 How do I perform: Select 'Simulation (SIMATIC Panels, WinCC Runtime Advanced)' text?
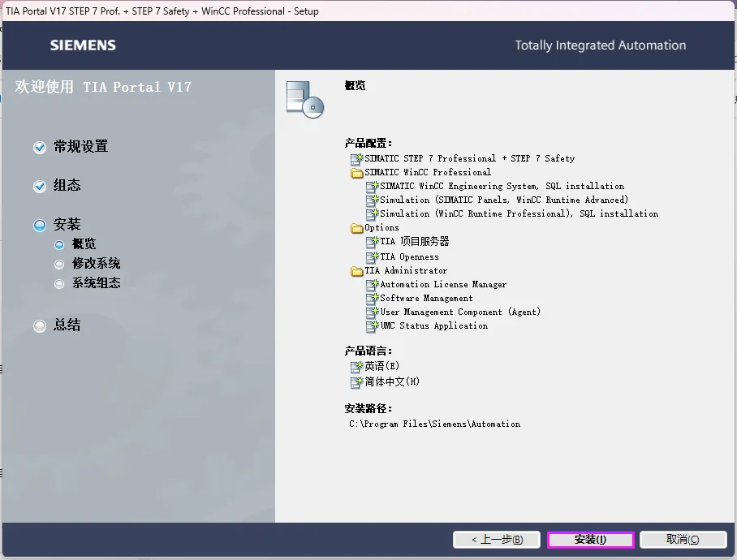tap(504, 200)
